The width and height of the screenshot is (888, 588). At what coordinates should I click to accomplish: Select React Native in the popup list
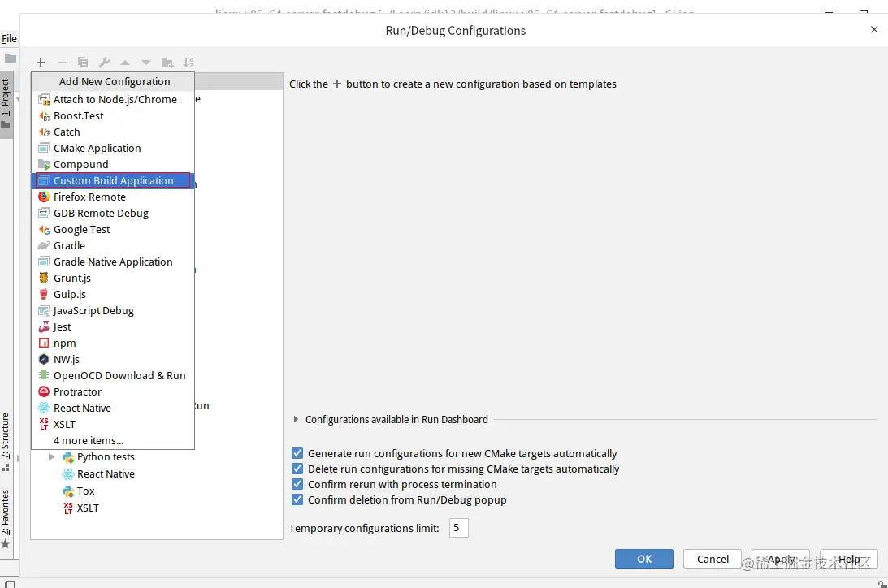tap(113, 408)
